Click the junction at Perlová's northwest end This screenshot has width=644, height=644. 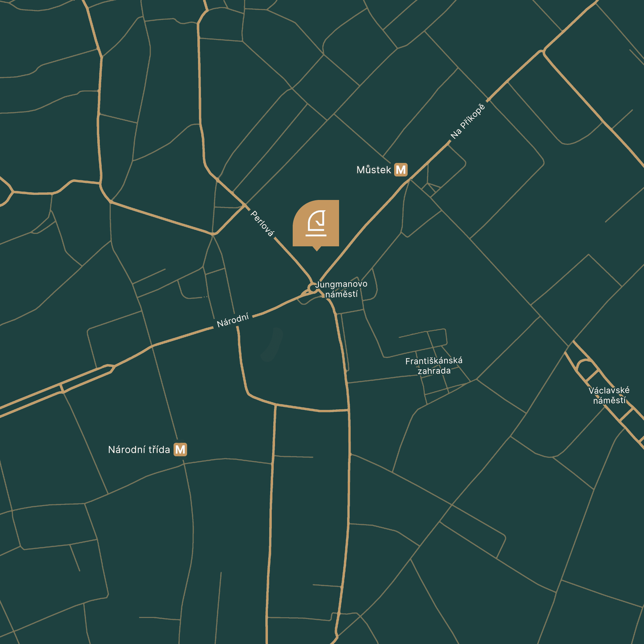245,205
